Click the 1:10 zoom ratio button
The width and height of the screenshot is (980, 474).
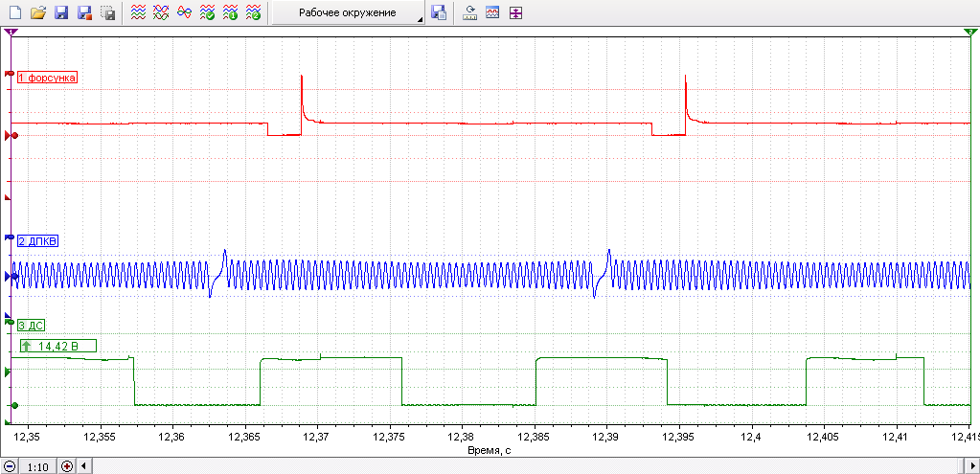coord(36,466)
